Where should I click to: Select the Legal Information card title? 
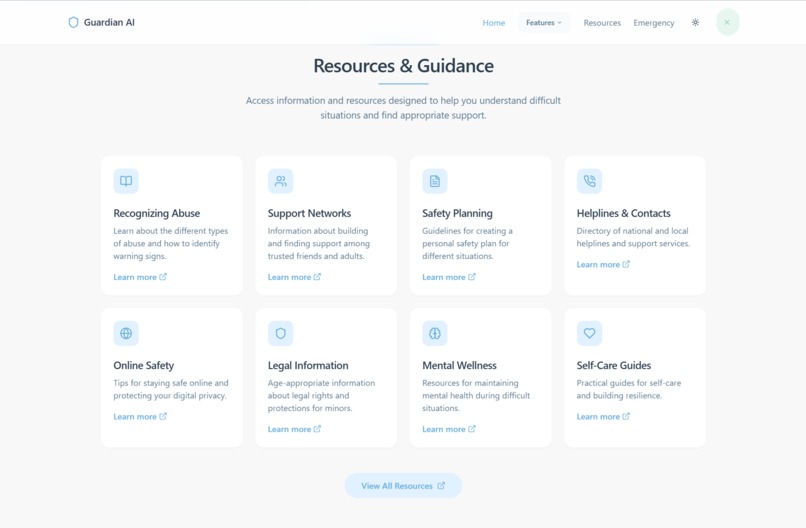click(x=308, y=366)
